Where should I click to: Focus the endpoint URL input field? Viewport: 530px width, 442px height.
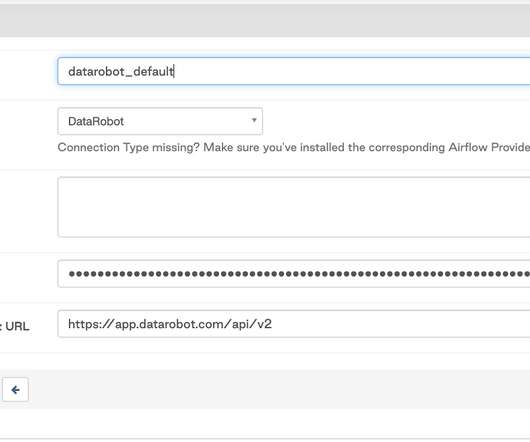click(x=294, y=324)
